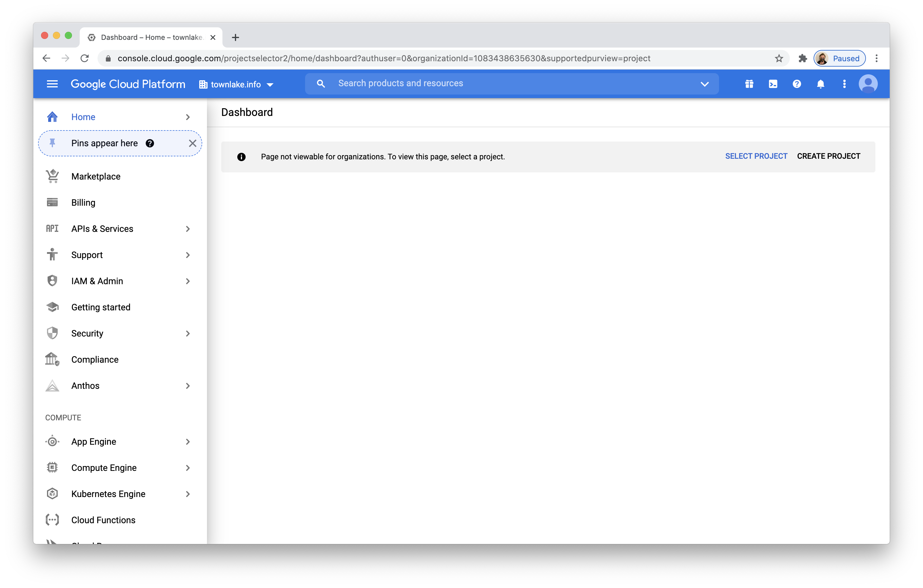The width and height of the screenshot is (923, 588).
Task: Open the Google account avatar
Action: pos(868,84)
